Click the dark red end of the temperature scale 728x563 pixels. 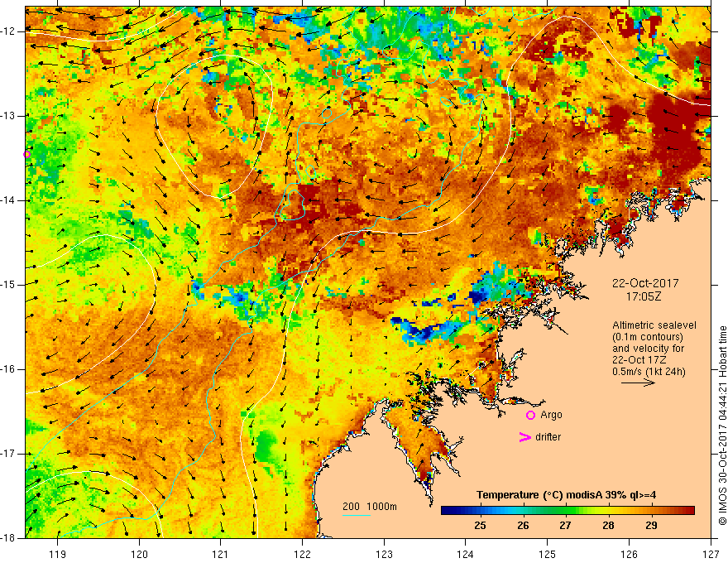[689, 510]
